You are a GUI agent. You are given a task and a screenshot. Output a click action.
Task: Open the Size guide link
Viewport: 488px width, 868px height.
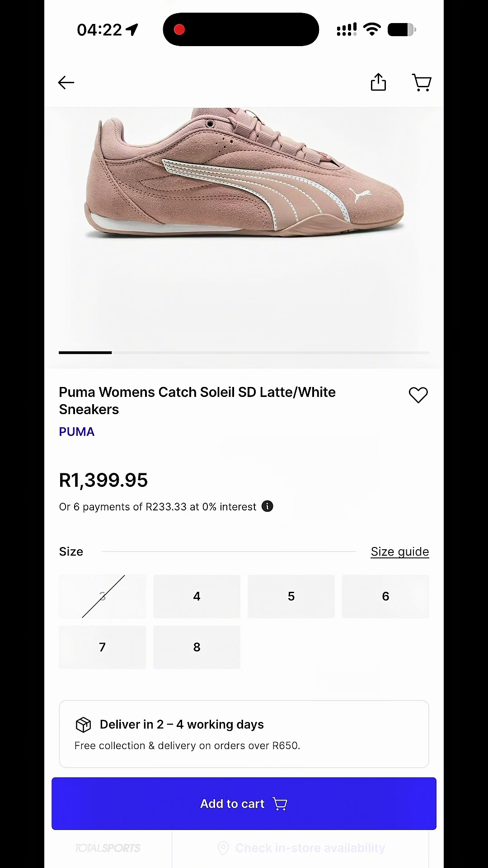[400, 552]
